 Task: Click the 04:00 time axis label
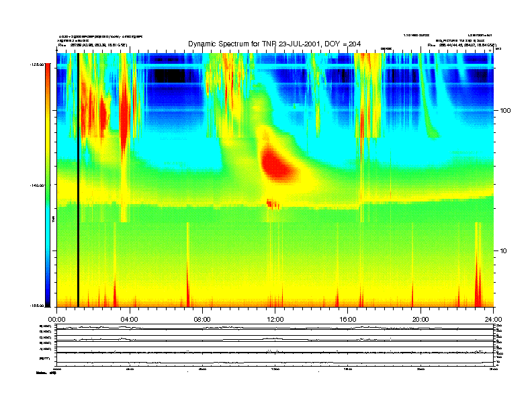tap(130, 320)
